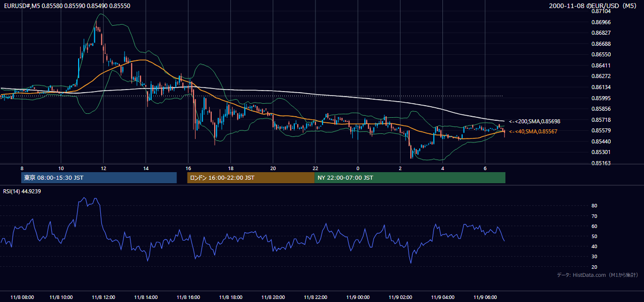Click price axis value 0.85579
The width and height of the screenshot is (644, 302).
click(x=601, y=131)
